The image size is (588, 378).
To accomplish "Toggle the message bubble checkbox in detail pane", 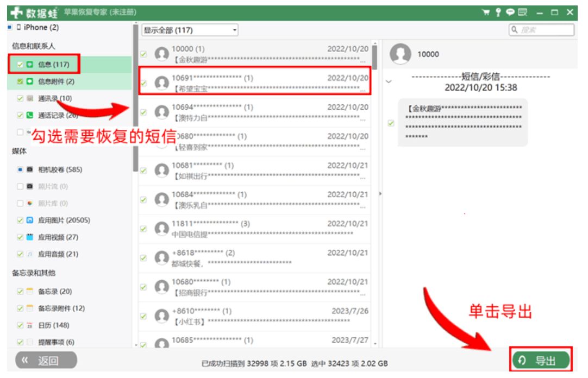I will tap(391, 123).
